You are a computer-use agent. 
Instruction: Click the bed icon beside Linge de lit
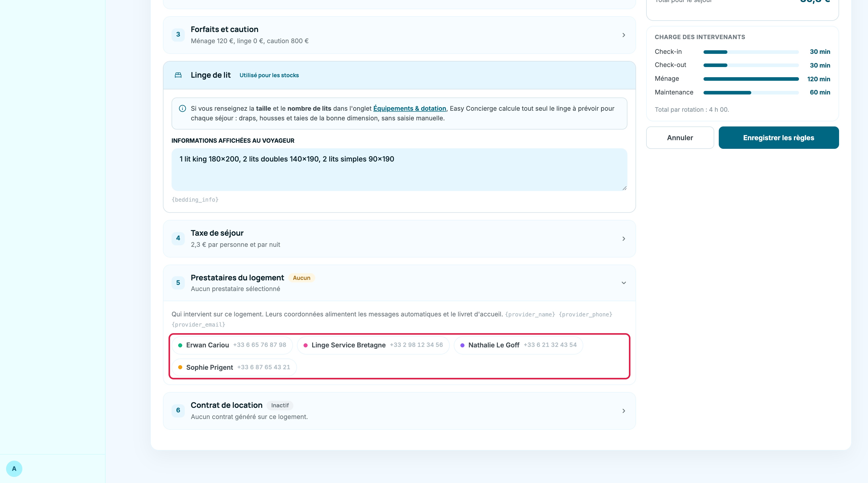(178, 75)
